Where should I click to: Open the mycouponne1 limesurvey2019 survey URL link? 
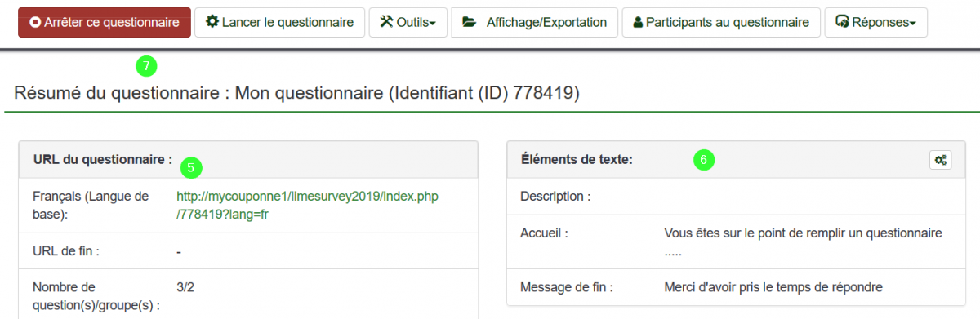pos(313,206)
